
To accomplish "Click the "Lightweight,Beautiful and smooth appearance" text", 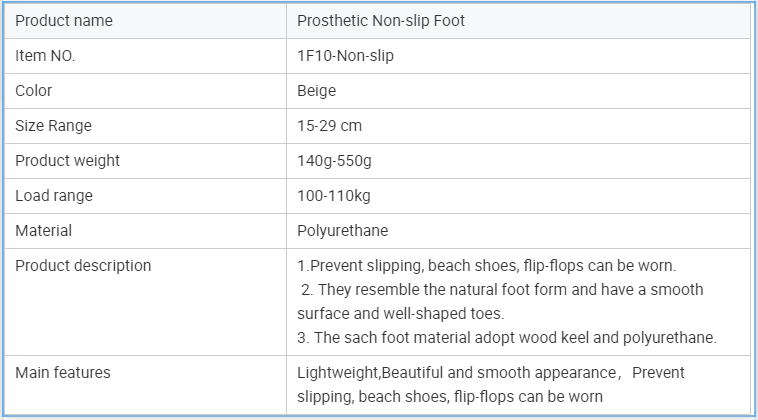I will pos(456,373).
